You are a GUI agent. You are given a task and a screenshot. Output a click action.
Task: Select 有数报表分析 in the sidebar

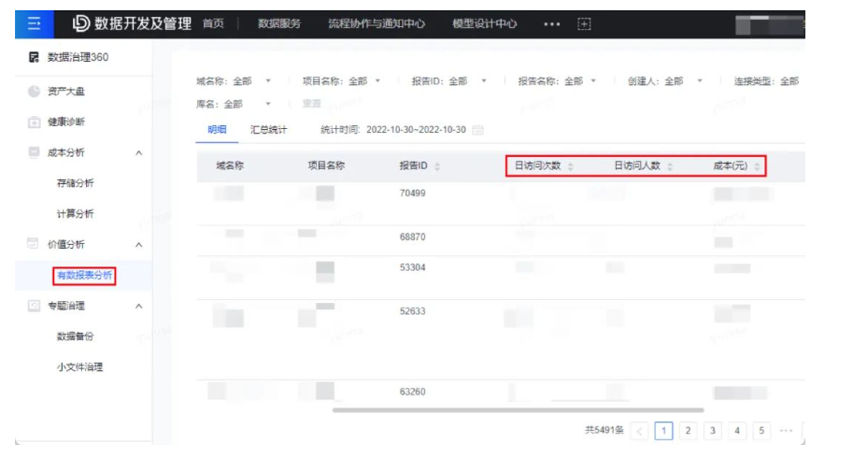tap(84, 275)
